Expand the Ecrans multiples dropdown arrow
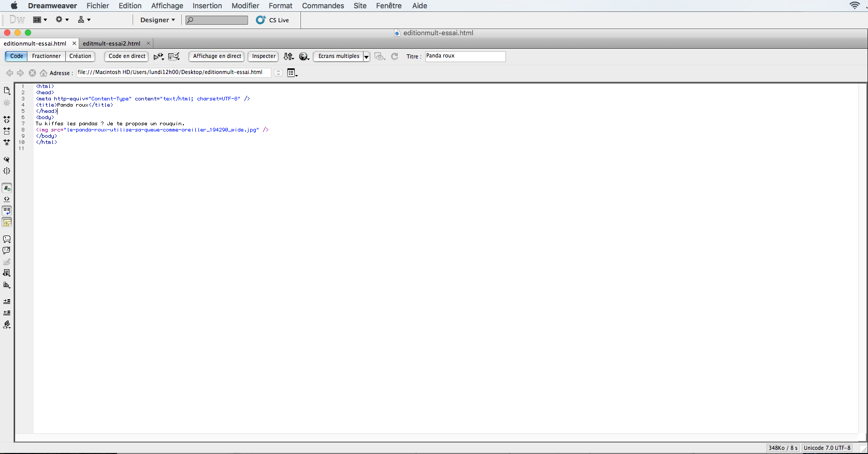 367,57
